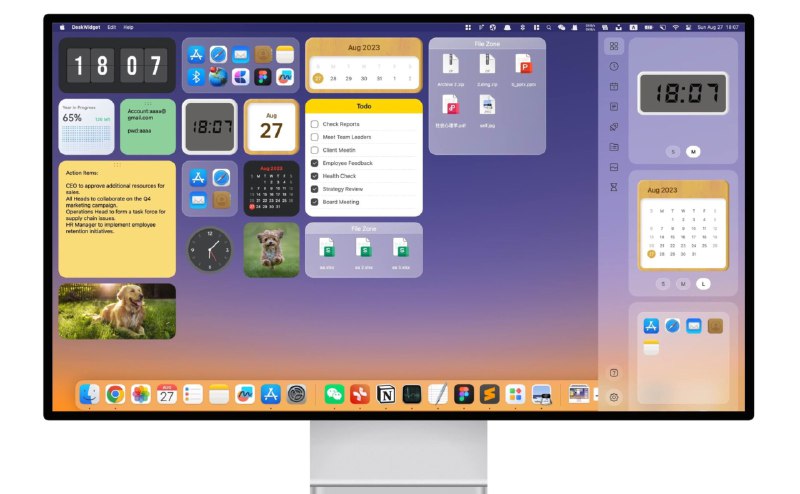Click Google Chrome in the Dock
The width and height of the screenshot is (800, 494).
pos(115,395)
